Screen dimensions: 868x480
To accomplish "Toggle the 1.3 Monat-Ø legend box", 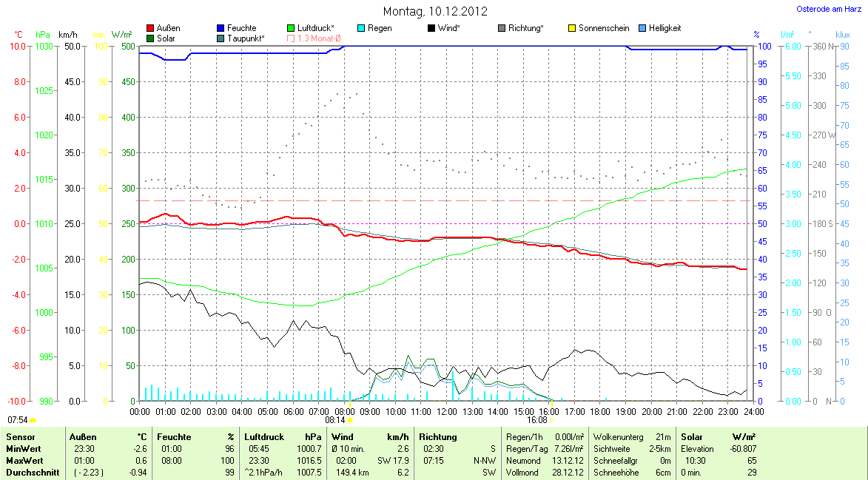I will pyautogui.click(x=291, y=38).
